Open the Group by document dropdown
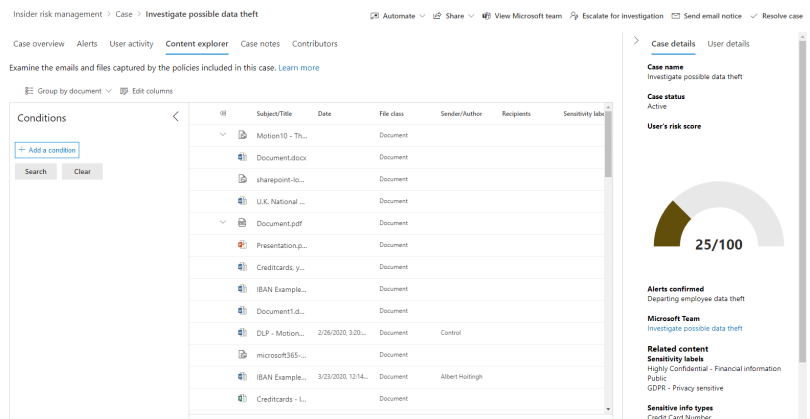This screenshot has height=419, width=810. (69, 91)
